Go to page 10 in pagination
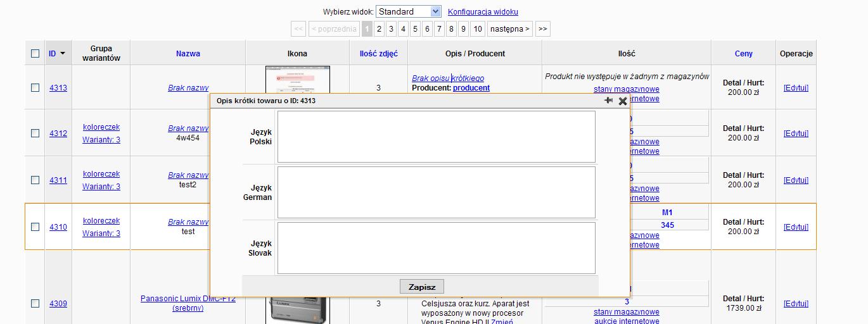 (478, 28)
